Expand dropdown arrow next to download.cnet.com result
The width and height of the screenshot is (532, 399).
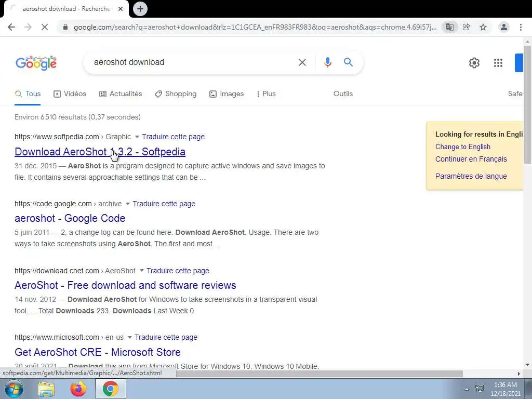141,271
